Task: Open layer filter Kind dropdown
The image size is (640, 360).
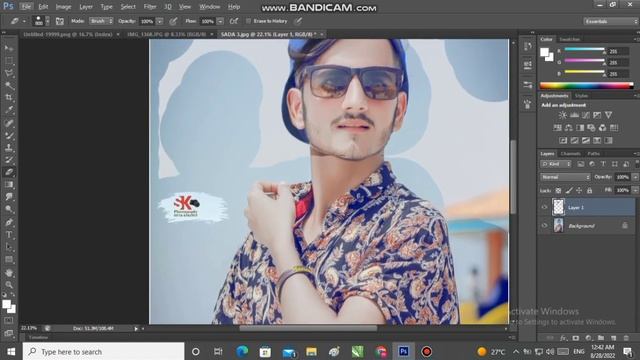Action: point(556,164)
